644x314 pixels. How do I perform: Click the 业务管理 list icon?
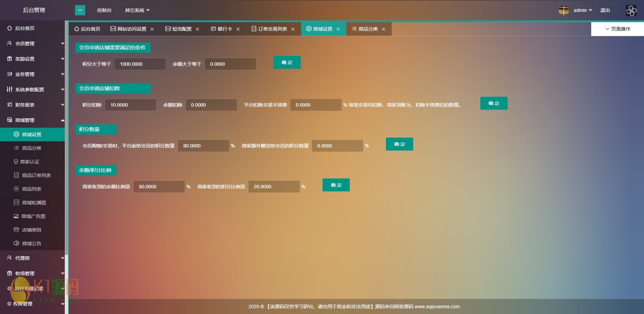click(10, 74)
